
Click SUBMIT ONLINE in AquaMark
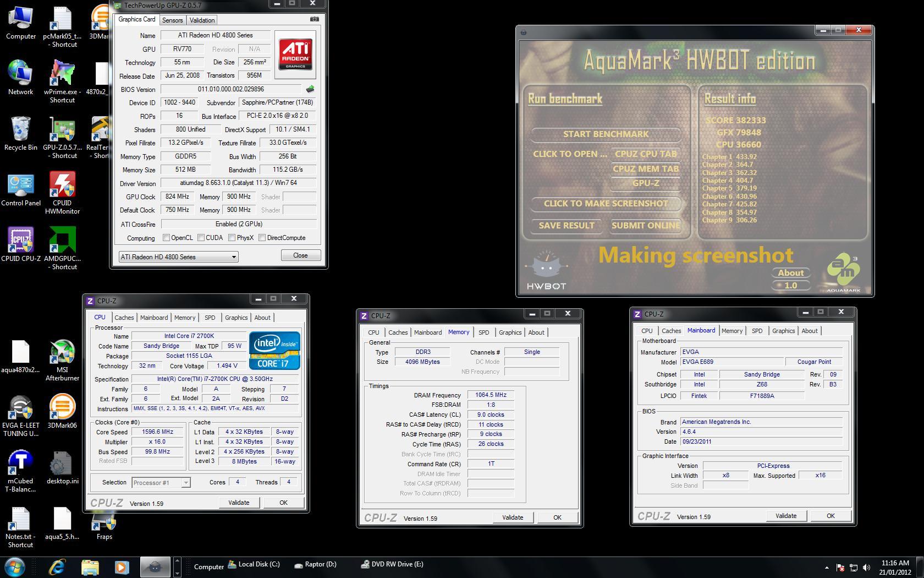click(x=646, y=226)
